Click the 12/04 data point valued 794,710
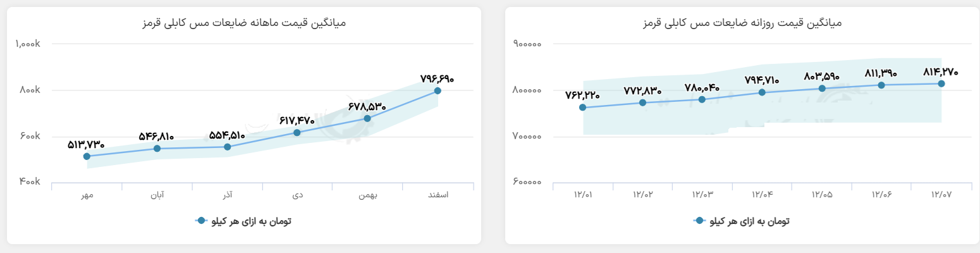 (x=762, y=92)
